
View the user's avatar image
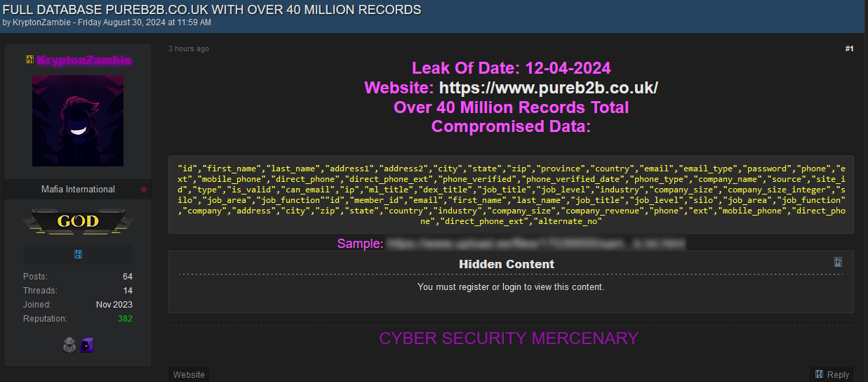pyautogui.click(x=78, y=121)
